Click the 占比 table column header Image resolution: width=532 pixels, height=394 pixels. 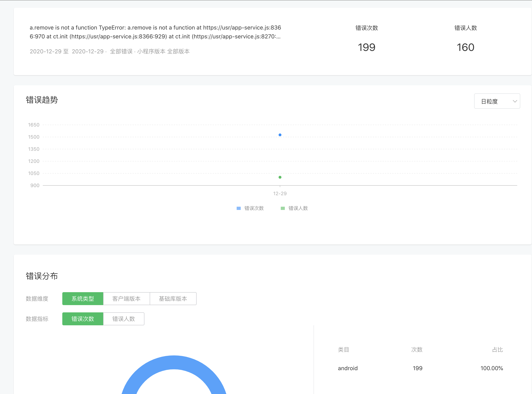point(497,350)
